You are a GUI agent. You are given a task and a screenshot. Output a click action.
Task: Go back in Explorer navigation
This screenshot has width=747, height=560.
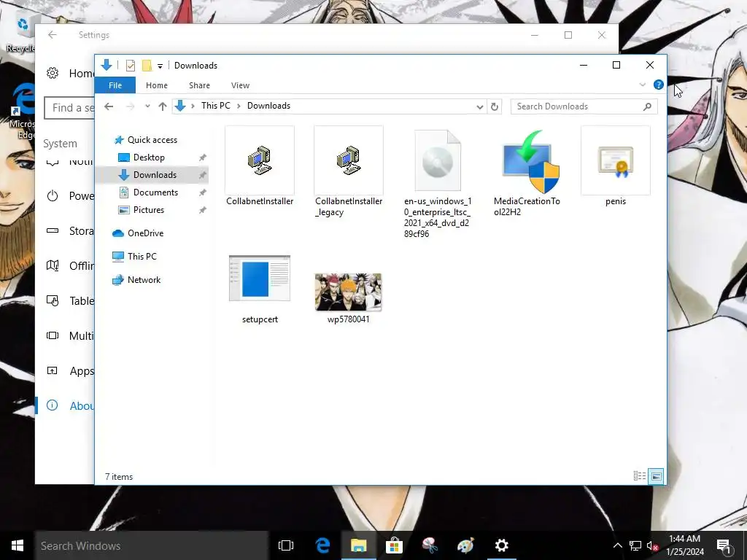point(109,106)
